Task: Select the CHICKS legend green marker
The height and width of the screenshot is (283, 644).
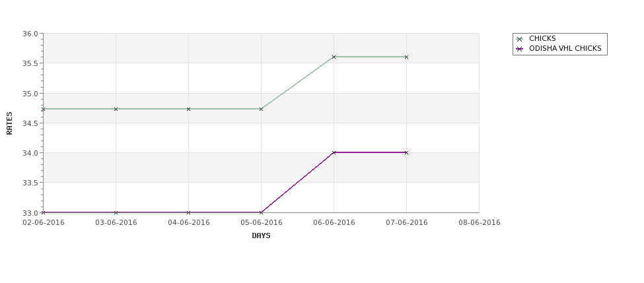Action: [520, 39]
